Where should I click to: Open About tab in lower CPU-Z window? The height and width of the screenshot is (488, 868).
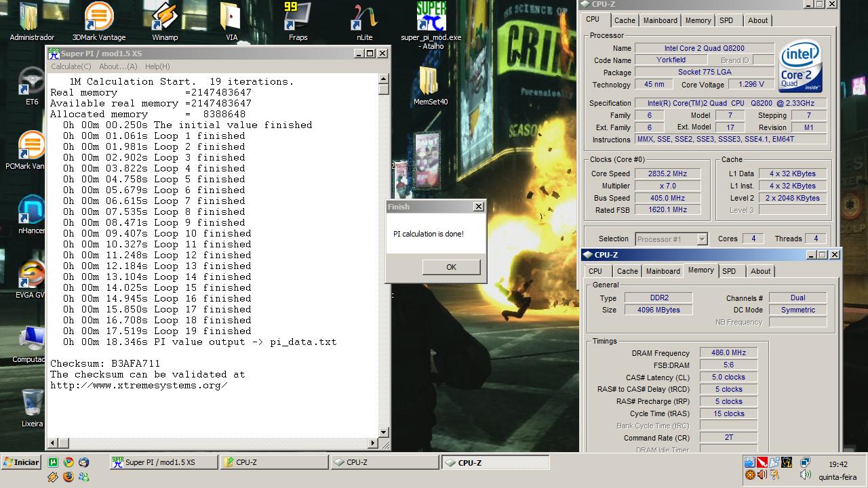click(760, 271)
